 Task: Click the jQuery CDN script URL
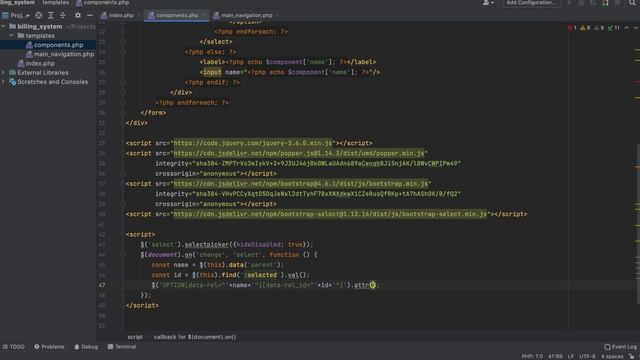tap(253, 143)
